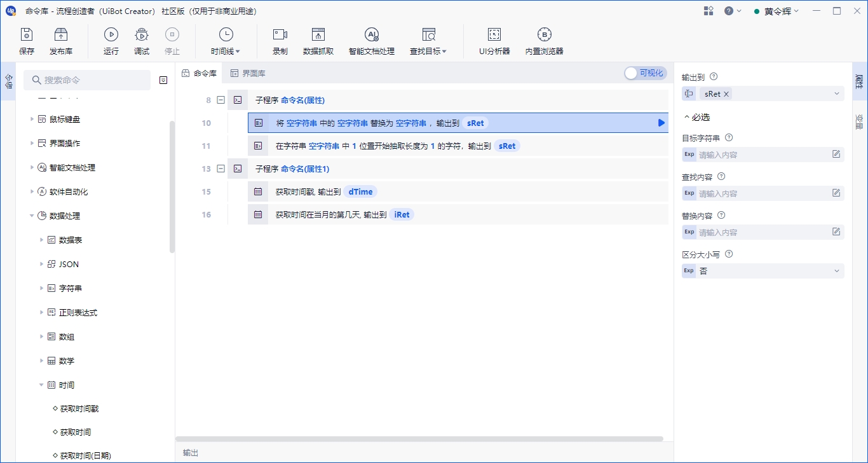This screenshot has width=868, height=463.
Task: Open the 命令 left side tab
Action: [x=8, y=81]
